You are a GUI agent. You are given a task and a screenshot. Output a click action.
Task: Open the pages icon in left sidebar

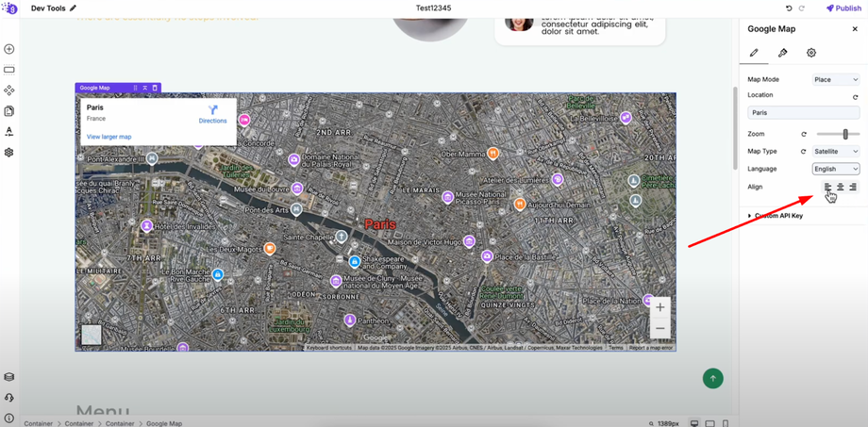[x=8, y=111]
